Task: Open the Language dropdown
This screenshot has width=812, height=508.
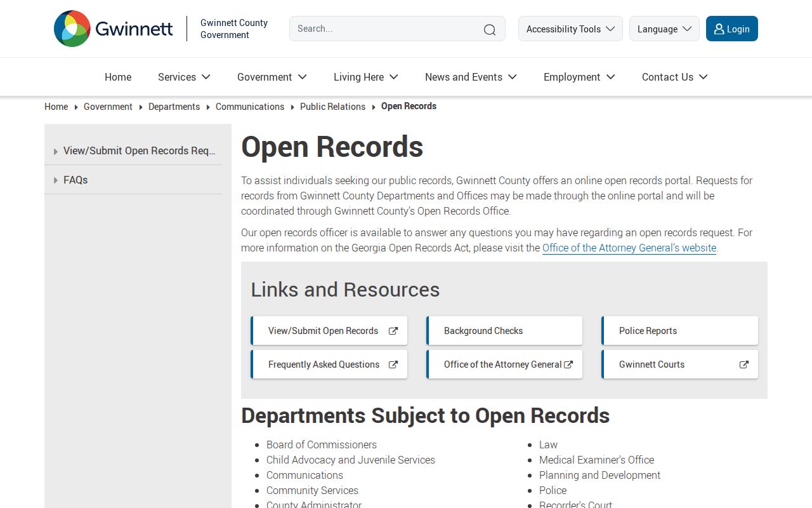Action: pyautogui.click(x=664, y=29)
